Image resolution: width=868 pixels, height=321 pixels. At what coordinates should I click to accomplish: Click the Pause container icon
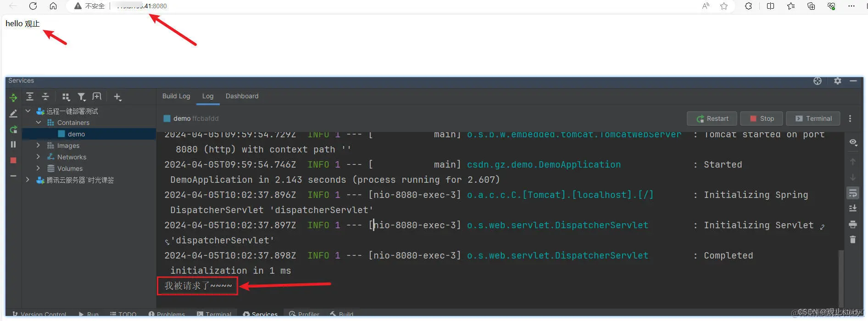13,144
